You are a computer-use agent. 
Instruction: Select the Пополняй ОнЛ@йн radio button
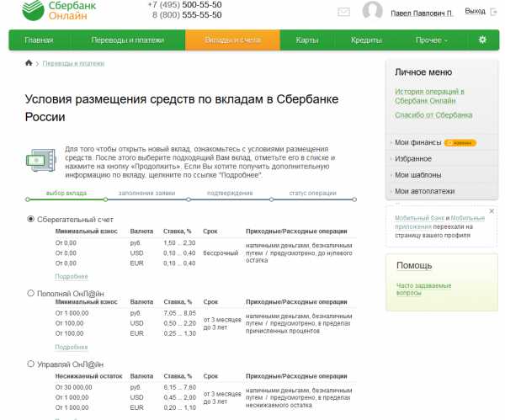pos(30,293)
